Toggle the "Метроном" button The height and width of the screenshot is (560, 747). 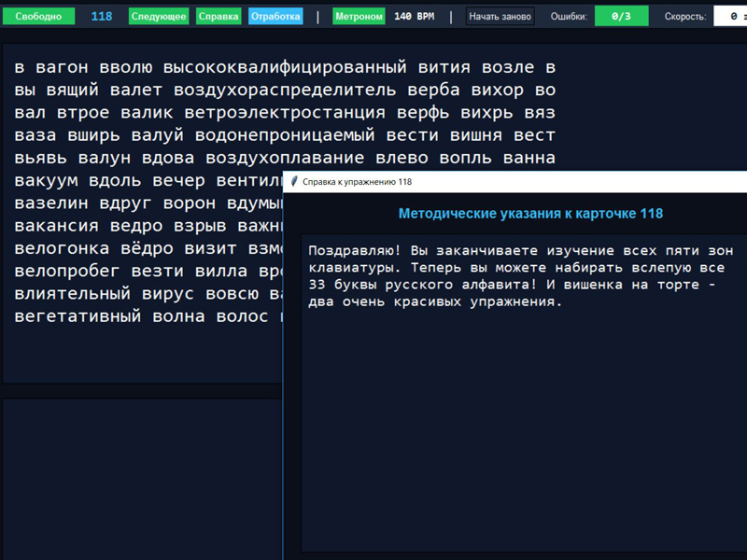point(359,16)
